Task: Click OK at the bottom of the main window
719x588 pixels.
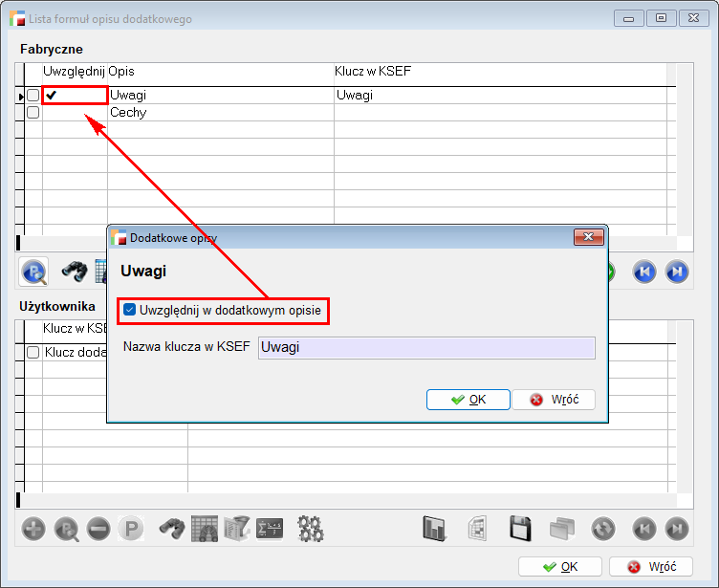Action: click(x=559, y=567)
